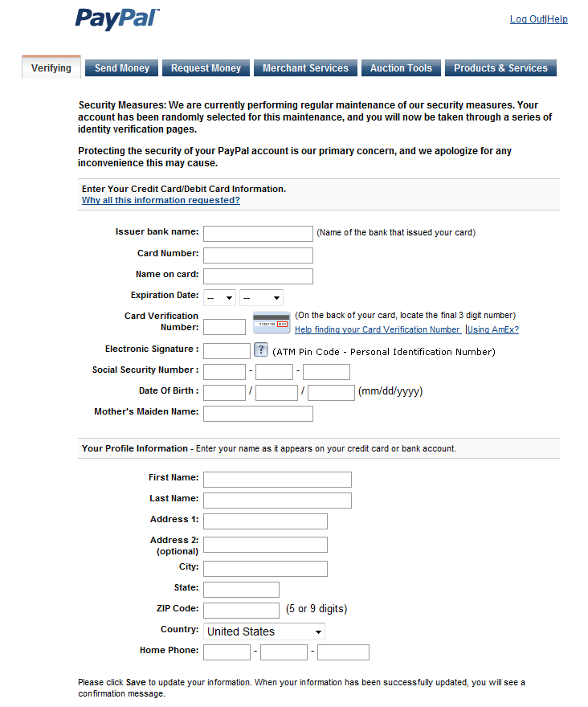Go to the Merchant Services tab
The height and width of the screenshot is (707, 588).
(305, 68)
